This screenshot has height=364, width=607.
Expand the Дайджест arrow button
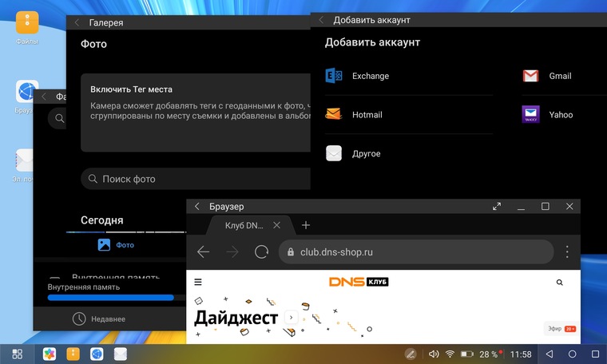point(291,317)
